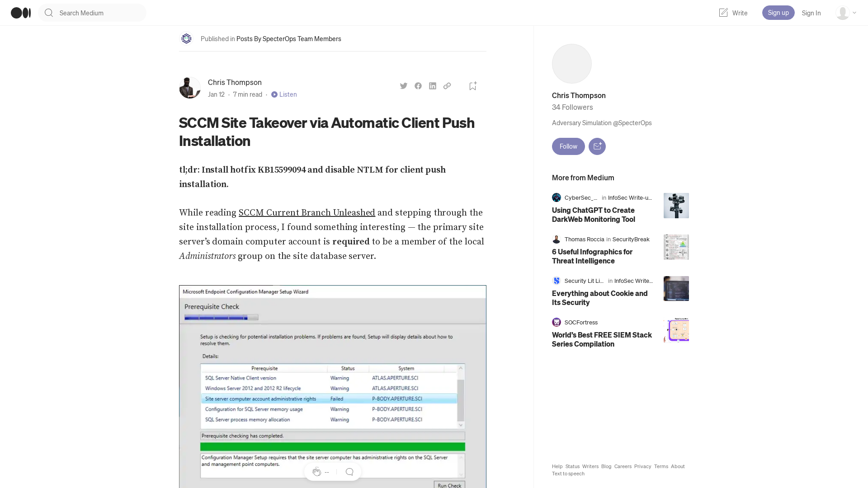Open Thomas Roccia author avatar

tap(557, 239)
